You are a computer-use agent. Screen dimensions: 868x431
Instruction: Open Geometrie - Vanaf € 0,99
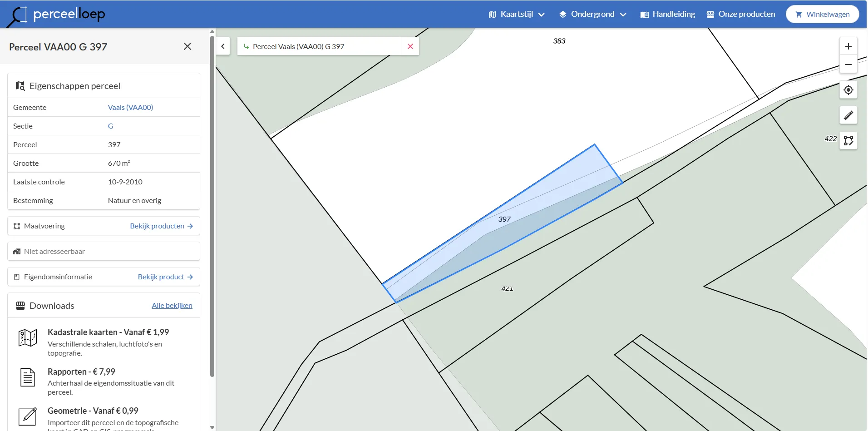(93, 411)
